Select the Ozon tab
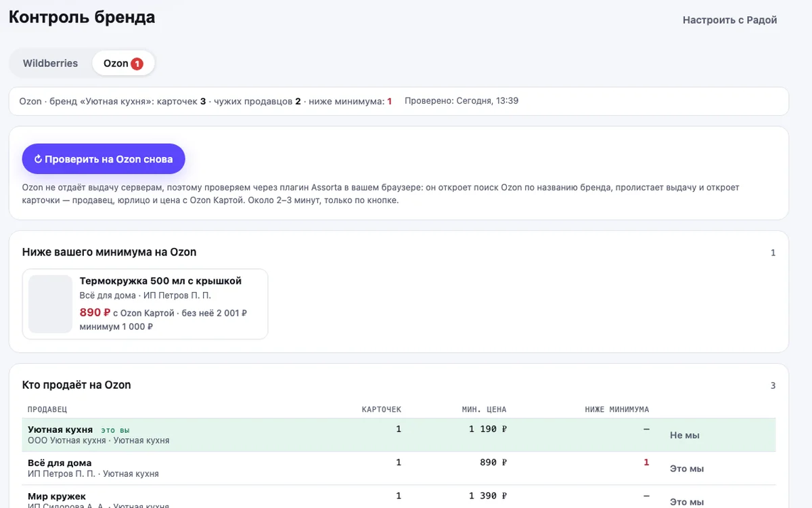This screenshot has width=812, height=508. click(123, 63)
